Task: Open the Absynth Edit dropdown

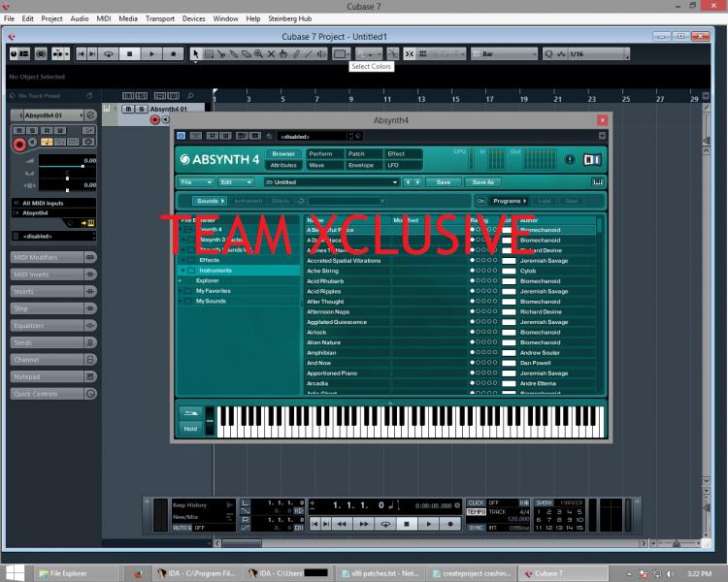Action: pyautogui.click(x=236, y=182)
